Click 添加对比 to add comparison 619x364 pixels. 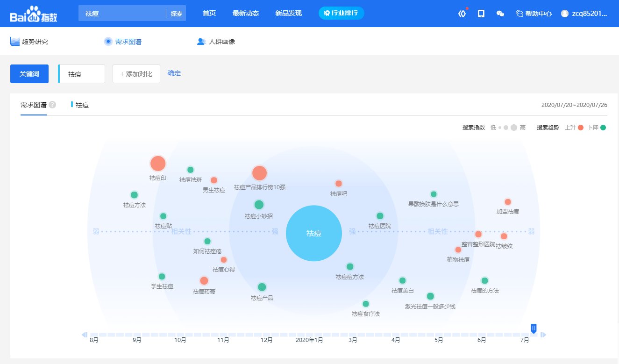[x=136, y=74]
